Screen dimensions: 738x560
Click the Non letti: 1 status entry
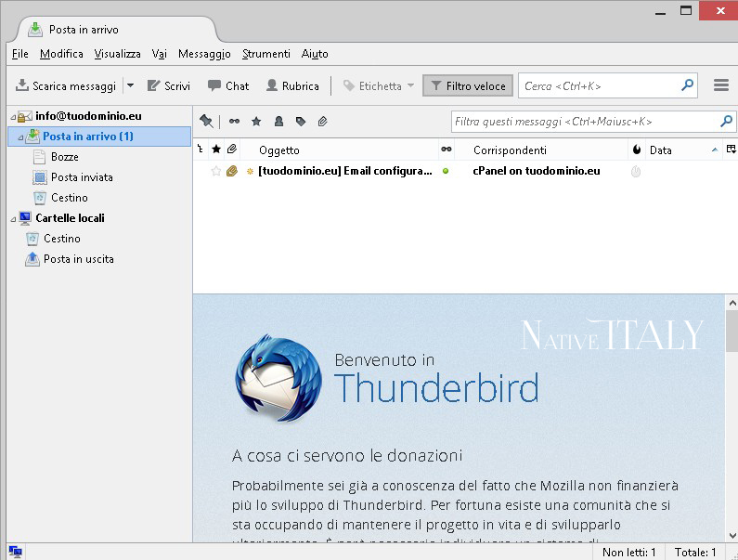pos(628,552)
